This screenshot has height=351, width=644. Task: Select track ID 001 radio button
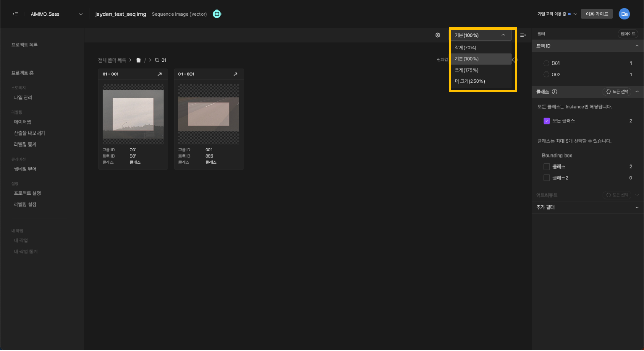coord(546,63)
